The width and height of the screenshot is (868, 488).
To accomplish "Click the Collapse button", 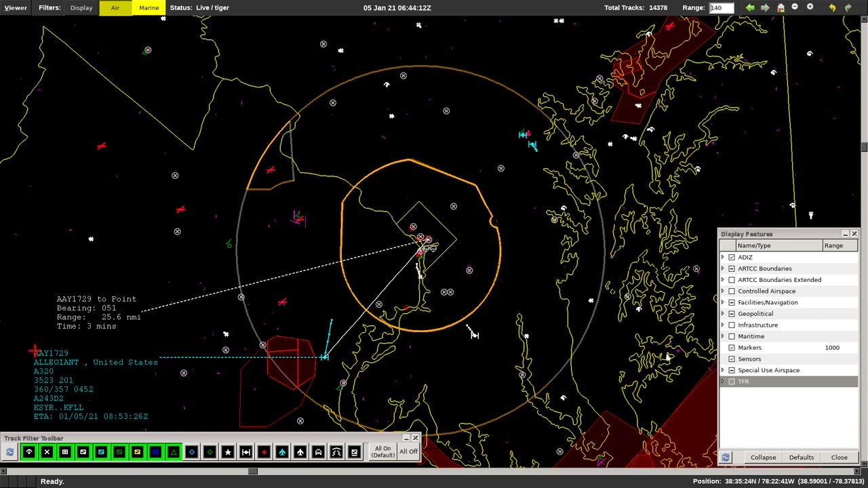I will [763, 457].
